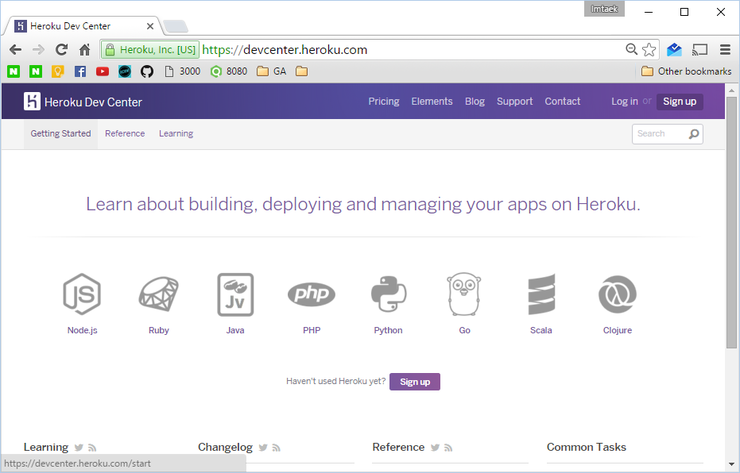Image resolution: width=740 pixels, height=473 pixels.
Task: Open the PHP logo icon
Action: coord(311,294)
